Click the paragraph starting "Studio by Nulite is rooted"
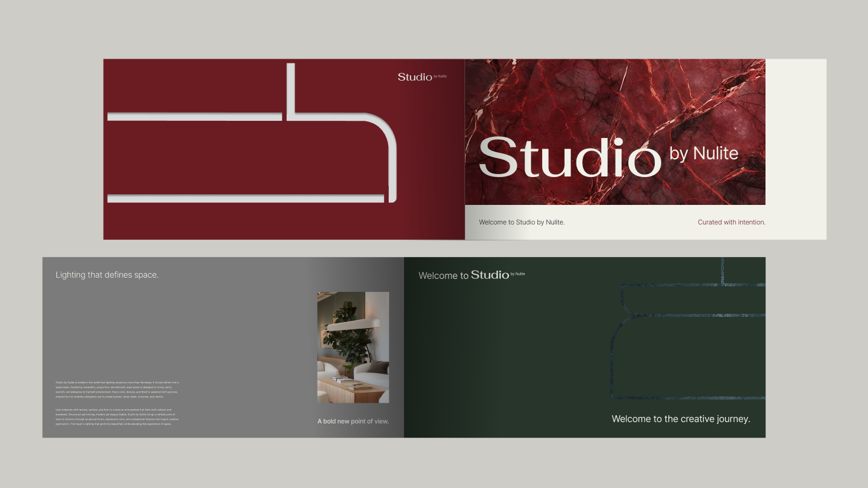Screen dimensions: 868x488 pos(117,390)
